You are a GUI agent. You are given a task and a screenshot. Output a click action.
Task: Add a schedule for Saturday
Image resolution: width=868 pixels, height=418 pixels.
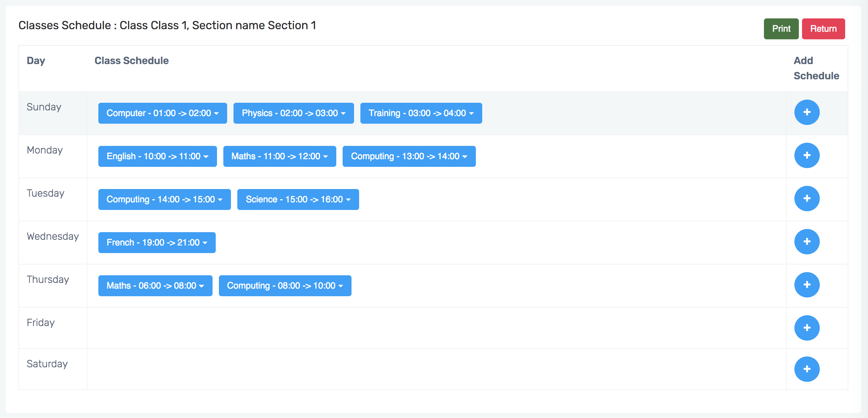[x=807, y=369]
